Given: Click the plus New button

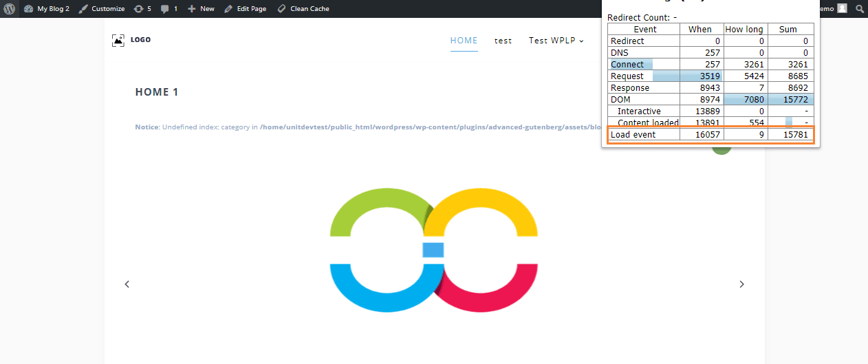Looking at the screenshot, I should pos(201,9).
